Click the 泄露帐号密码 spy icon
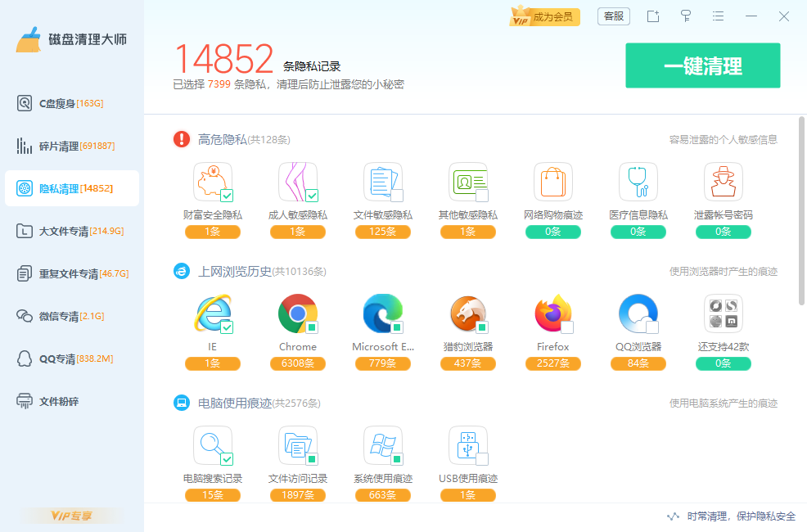Screen dimensions: 807x532 coord(723,182)
